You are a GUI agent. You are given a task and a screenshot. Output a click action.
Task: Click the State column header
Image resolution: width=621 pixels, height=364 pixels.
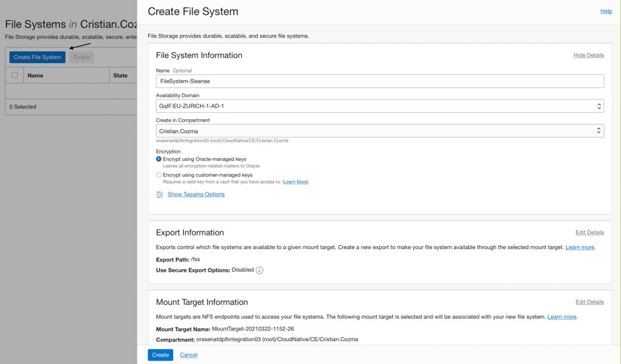121,75
